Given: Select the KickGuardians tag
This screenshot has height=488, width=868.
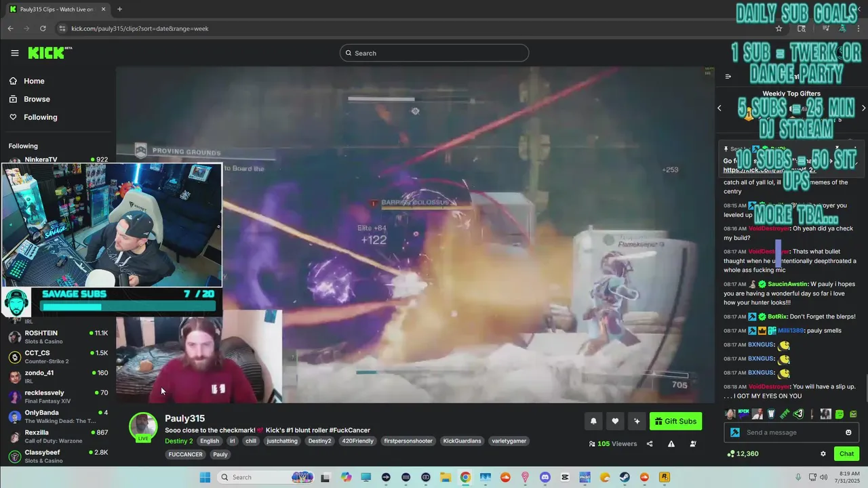Looking at the screenshot, I should pyautogui.click(x=462, y=441).
